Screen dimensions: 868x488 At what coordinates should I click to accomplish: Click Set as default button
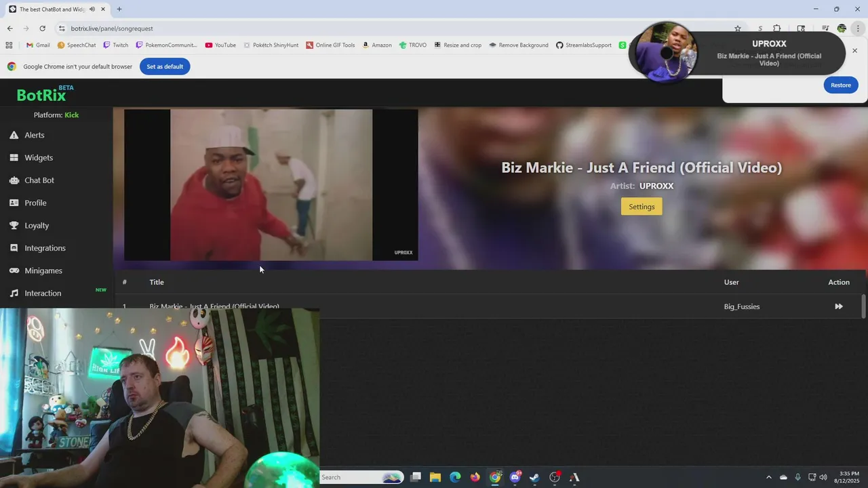click(165, 66)
